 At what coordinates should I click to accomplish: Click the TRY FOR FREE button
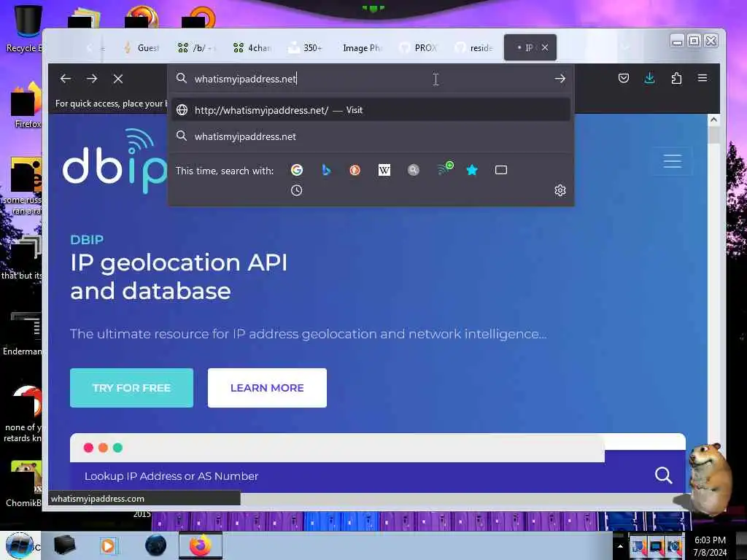[x=131, y=388]
